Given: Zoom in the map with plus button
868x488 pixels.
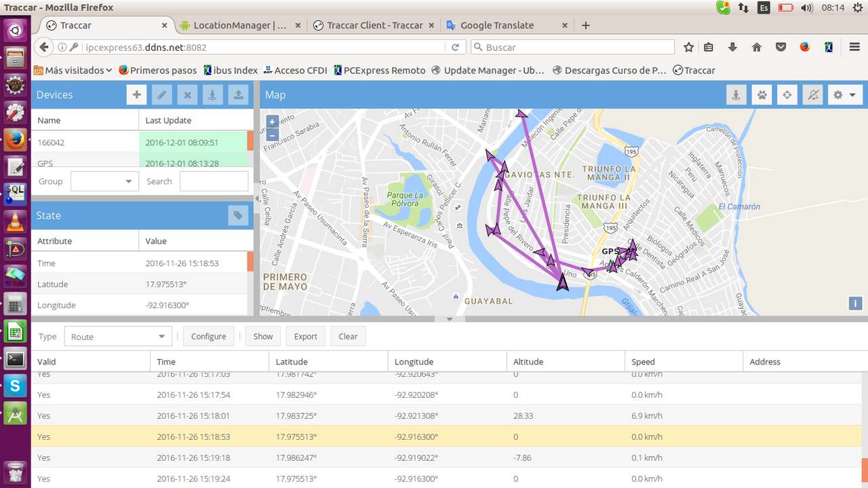Looking at the screenshot, I should pyautogui.click(x=272, y=122).
